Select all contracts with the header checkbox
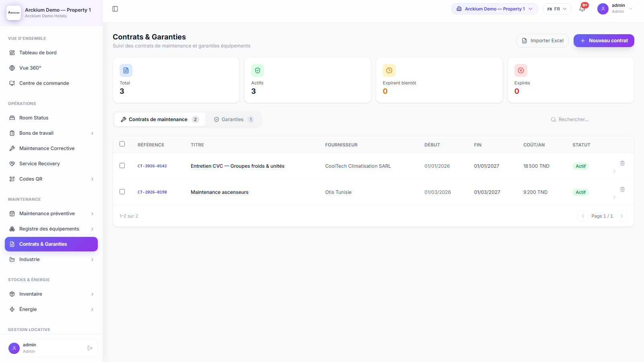 click(122, 144)
